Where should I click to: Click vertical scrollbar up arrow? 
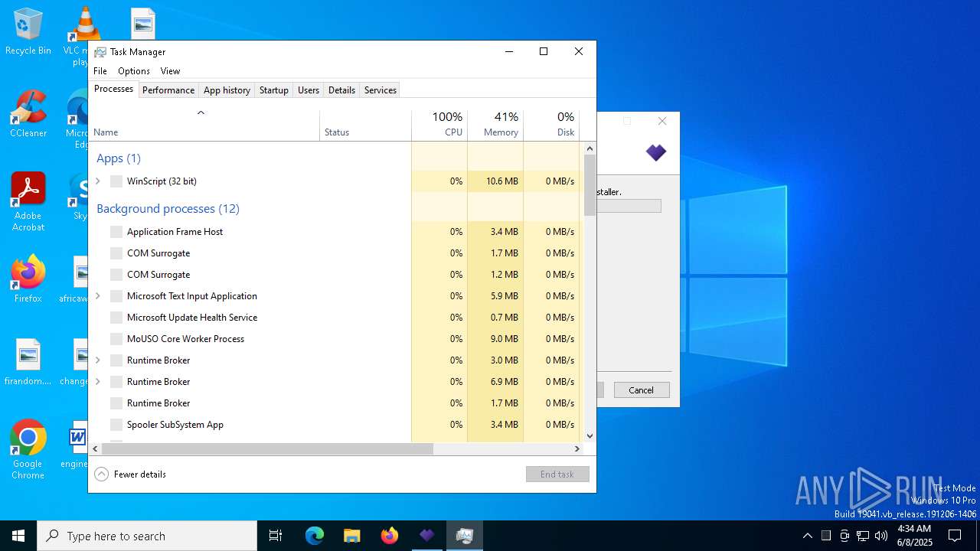[x=590, y=148]
